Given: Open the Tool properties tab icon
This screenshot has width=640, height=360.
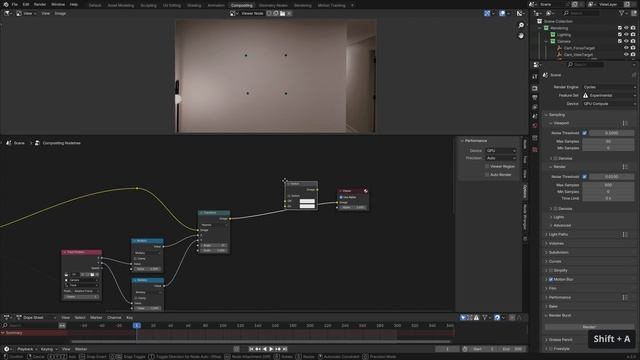Looking at the screenshot, I should 535,77.
